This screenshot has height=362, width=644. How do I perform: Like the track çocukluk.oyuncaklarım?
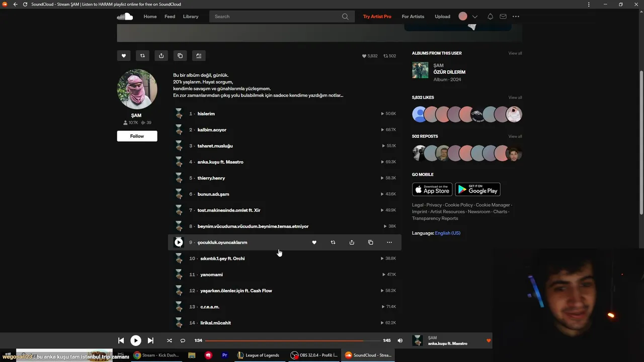(314, 242)
